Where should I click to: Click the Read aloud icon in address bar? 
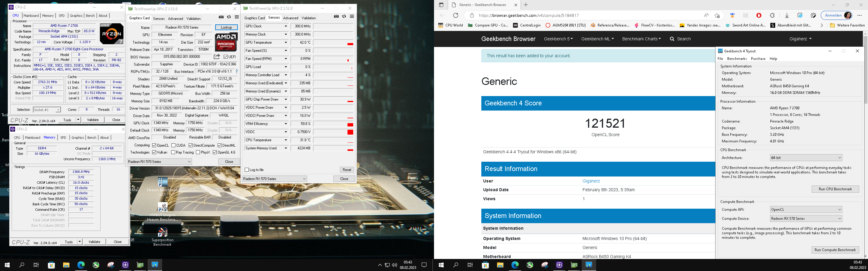[706, 15]
